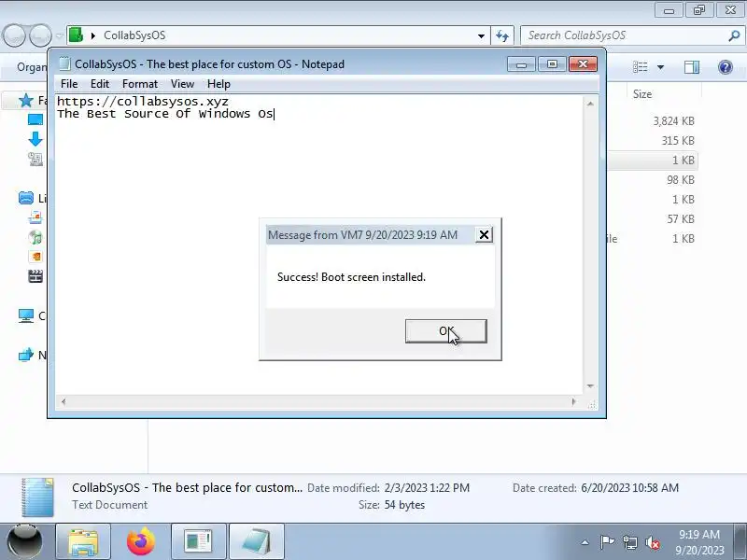Viewport: 747px width, 560px height.
Task: Select Documents library icon
Action: pyautogui.click(x=35, y=217)
